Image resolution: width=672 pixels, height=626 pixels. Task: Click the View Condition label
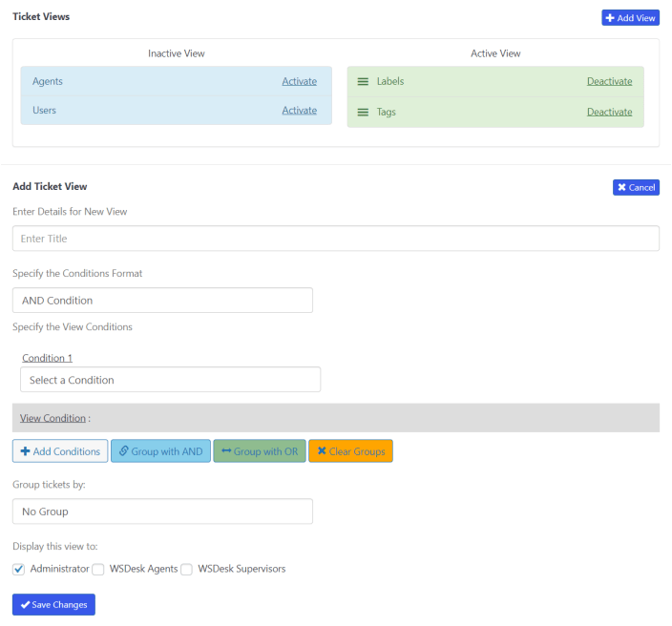(x=52, y=418)
